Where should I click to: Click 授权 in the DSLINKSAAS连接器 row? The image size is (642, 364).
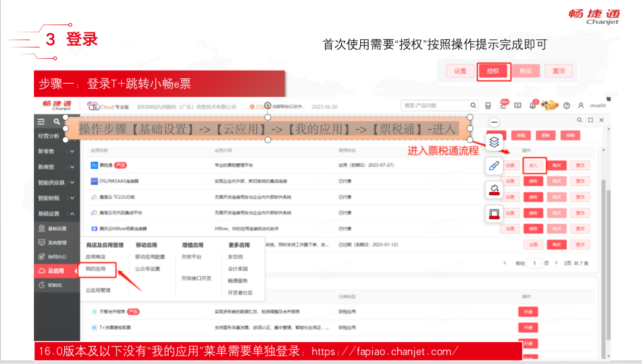tap(533, 181)
